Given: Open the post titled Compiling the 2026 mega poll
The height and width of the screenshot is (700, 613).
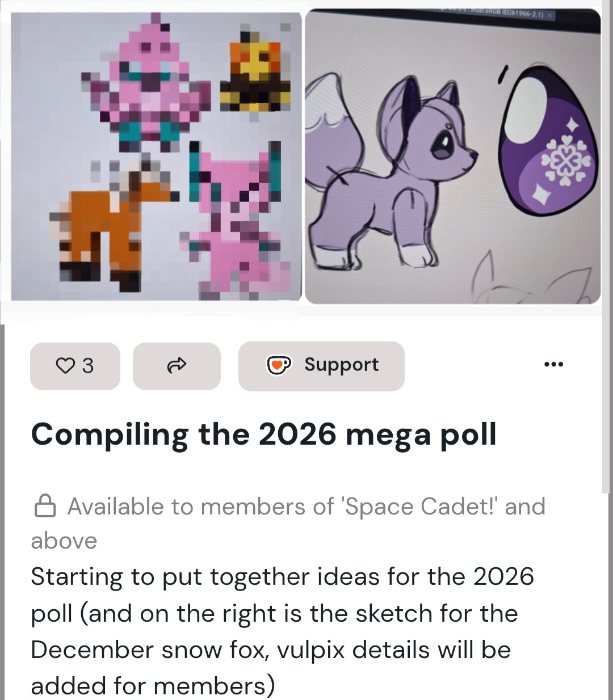Looking at the screenshot, I should point(263,435).
